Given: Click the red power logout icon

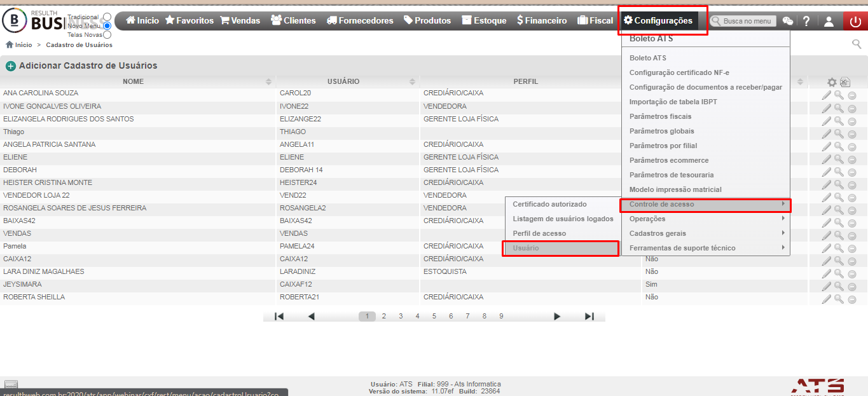Looking at the screenshot, I should [x=855, y=21].
